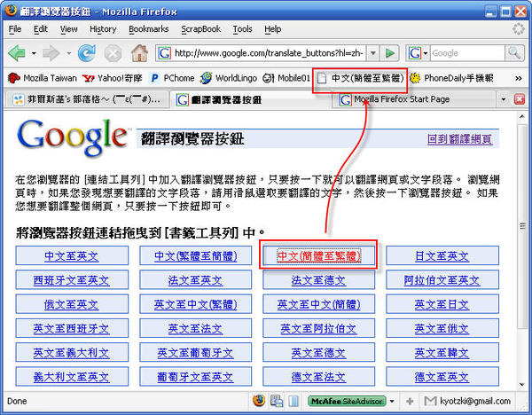
Task: Click the Firefox icon in status bar
Action: coord(259,401)
